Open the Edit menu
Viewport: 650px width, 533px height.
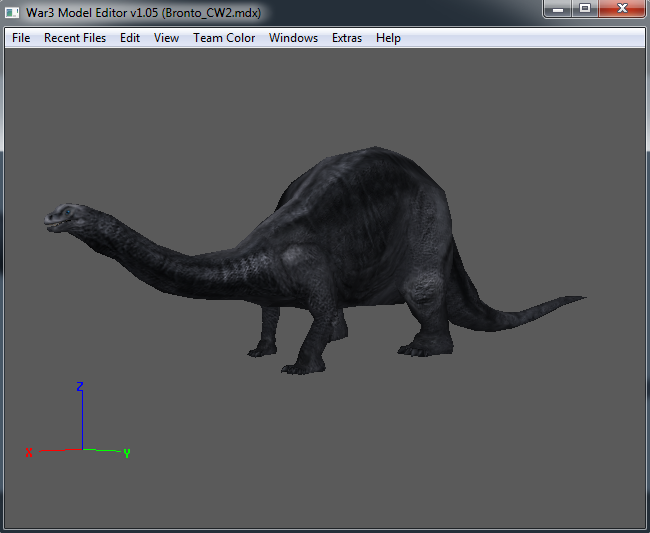pyautogui.click(x=130, y=38)
